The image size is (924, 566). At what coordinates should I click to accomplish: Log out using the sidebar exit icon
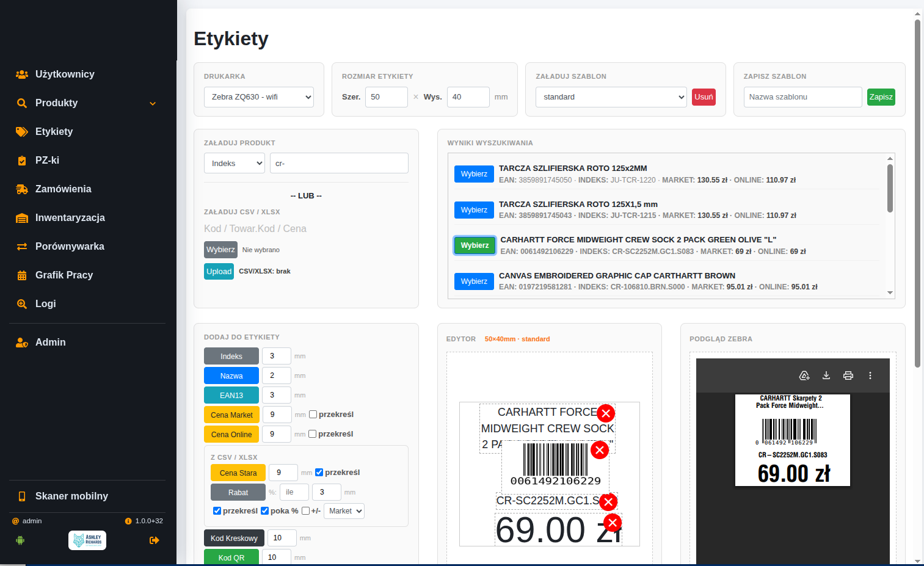coord(154,540)
